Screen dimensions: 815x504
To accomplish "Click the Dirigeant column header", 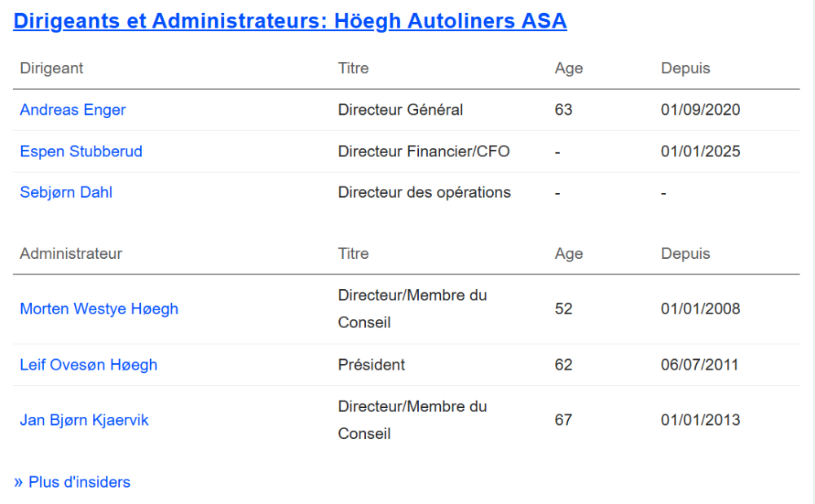I will click(x=51, y=68).
